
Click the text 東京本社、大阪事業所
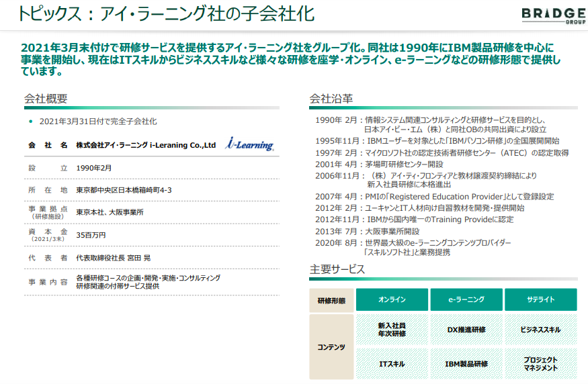pyautogui.click(x=110, y=212)
